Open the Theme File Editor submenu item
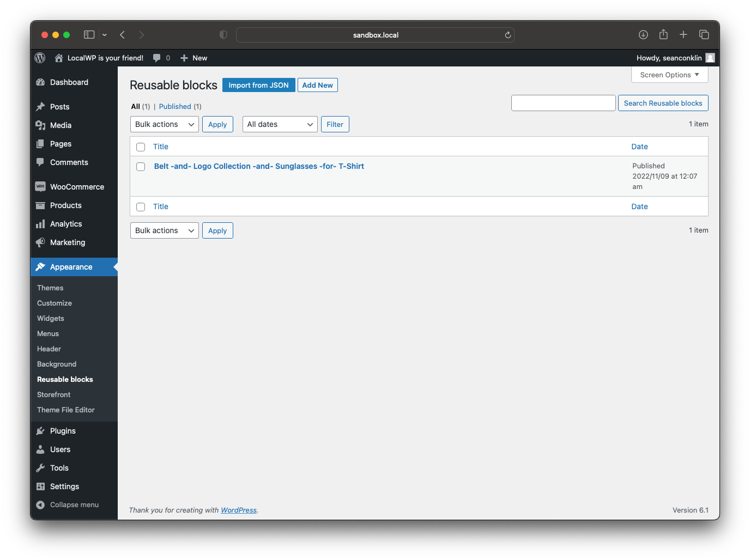Image resolution: width=750 pixels, height=560 pixels. click(x=66, y=410)
